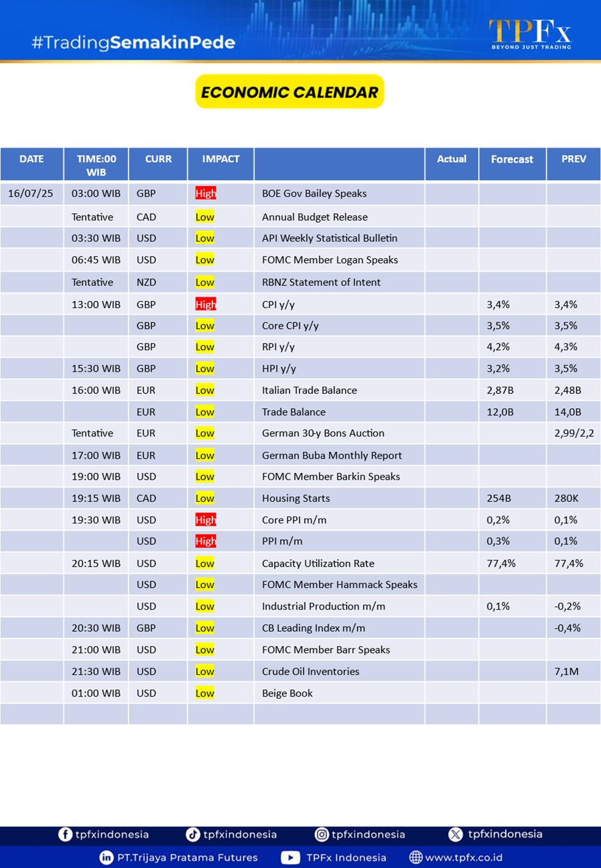Click the red High badge for BOE Gov Bailey Speaks

click(206, 194)
